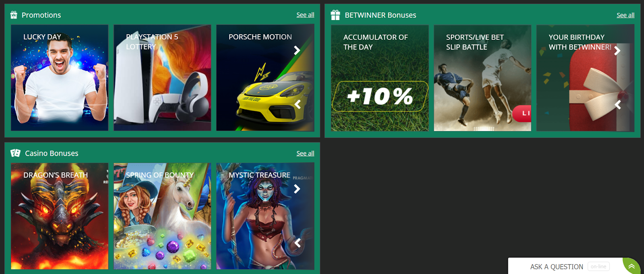
Task: Open the Lucky Day promotion card
Action: (x=60, y=78)
